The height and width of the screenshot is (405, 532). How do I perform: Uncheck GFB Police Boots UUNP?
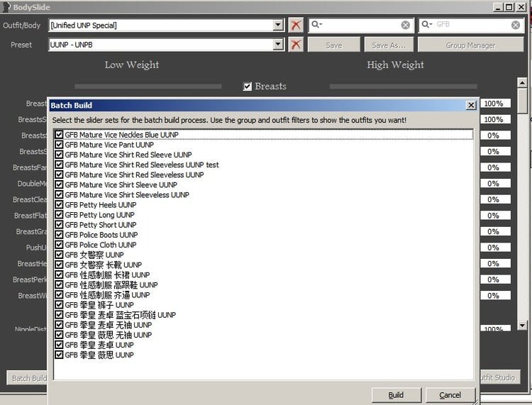(x=59, y=235)
